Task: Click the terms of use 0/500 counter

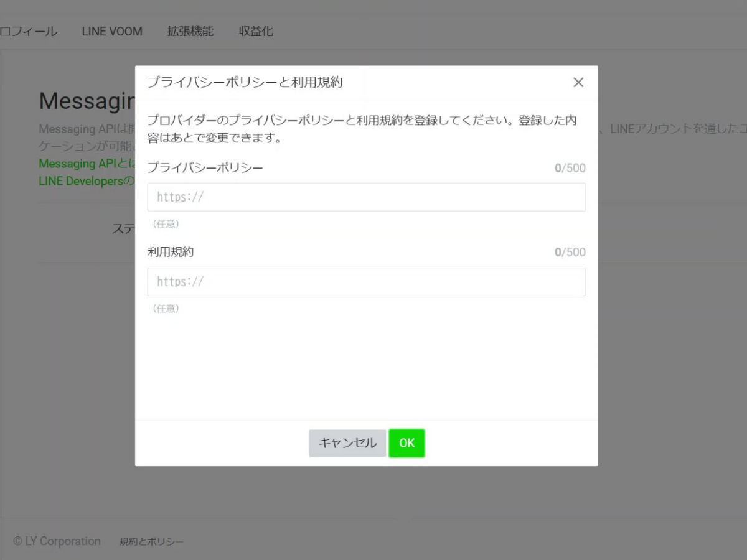Action: (x=570, y=253)
